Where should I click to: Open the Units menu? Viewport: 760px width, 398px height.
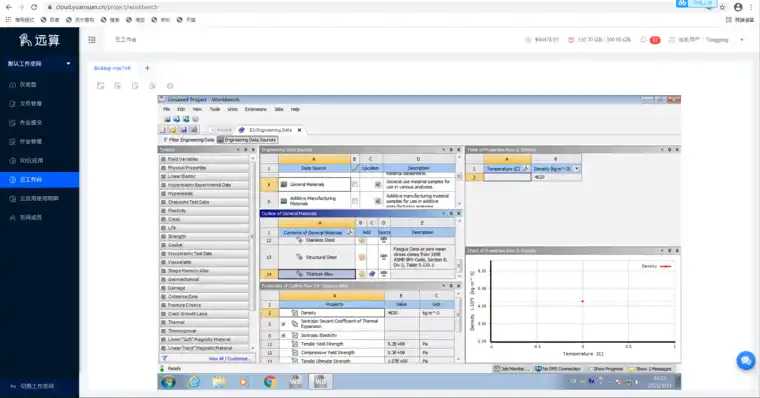click(x=232, y=109)
